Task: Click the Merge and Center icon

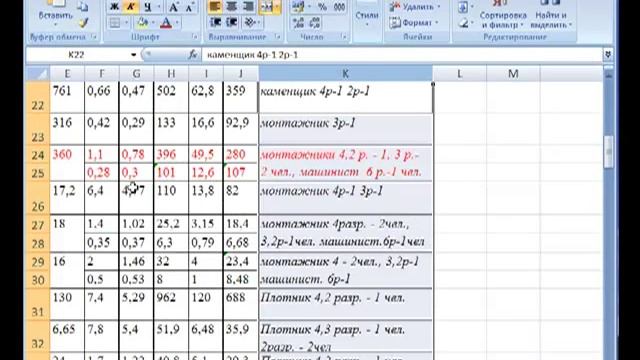Action: point(266,7)
